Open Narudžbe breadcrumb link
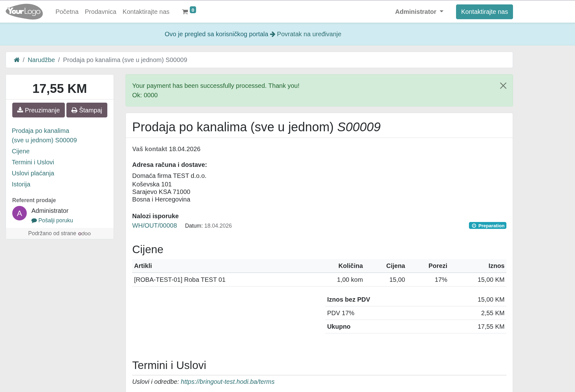This screenshot has width=575, height=392. click(41, 60)
